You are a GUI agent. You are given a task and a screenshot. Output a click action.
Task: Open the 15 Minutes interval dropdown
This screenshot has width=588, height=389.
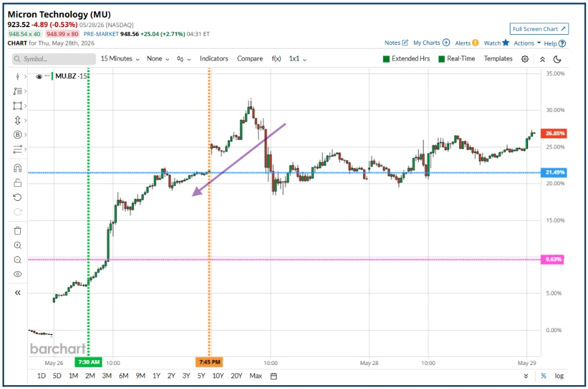(x=120, y=59)
